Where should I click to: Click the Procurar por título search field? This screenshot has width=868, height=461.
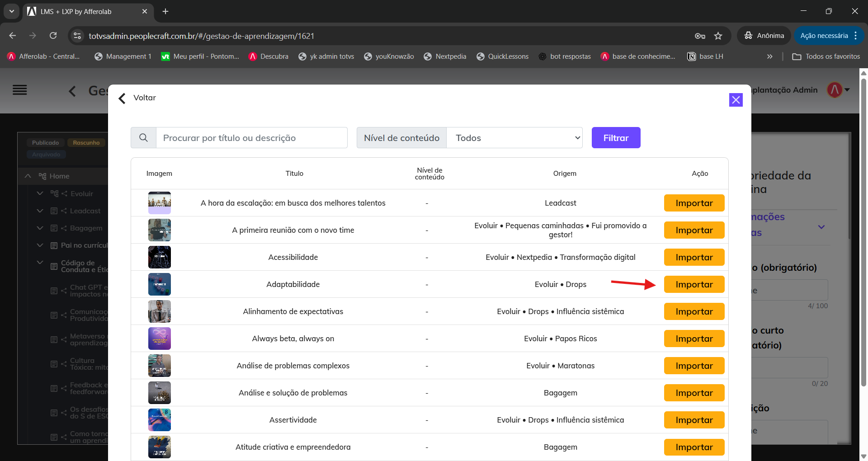(252, 137)
